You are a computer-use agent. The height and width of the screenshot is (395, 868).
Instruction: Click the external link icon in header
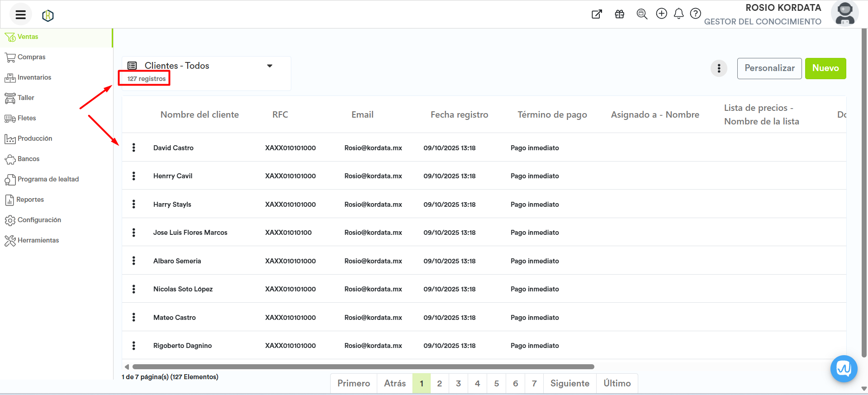597,14
